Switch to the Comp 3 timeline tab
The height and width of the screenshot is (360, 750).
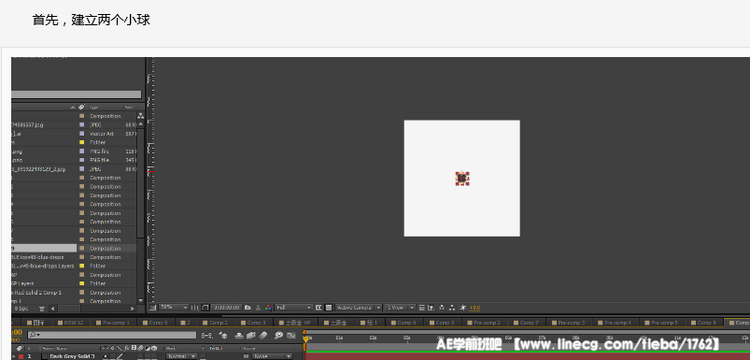point(253,323)
